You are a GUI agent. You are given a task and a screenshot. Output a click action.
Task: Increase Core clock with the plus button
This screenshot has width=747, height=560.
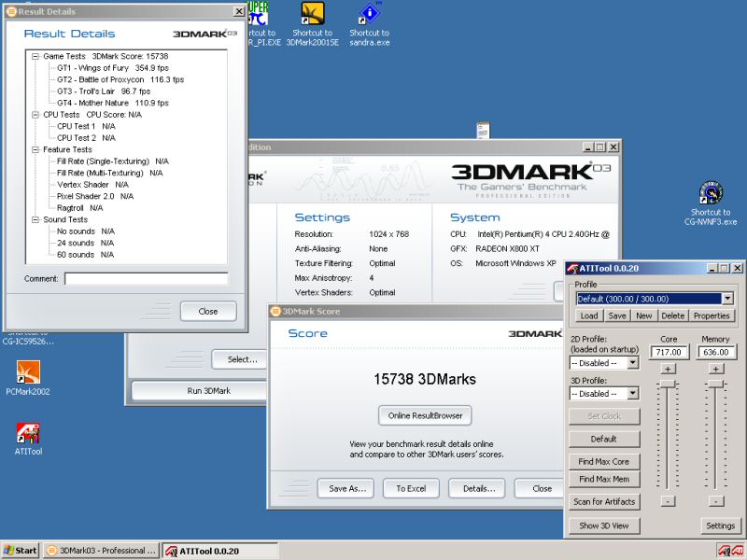(x=668, y=369)
